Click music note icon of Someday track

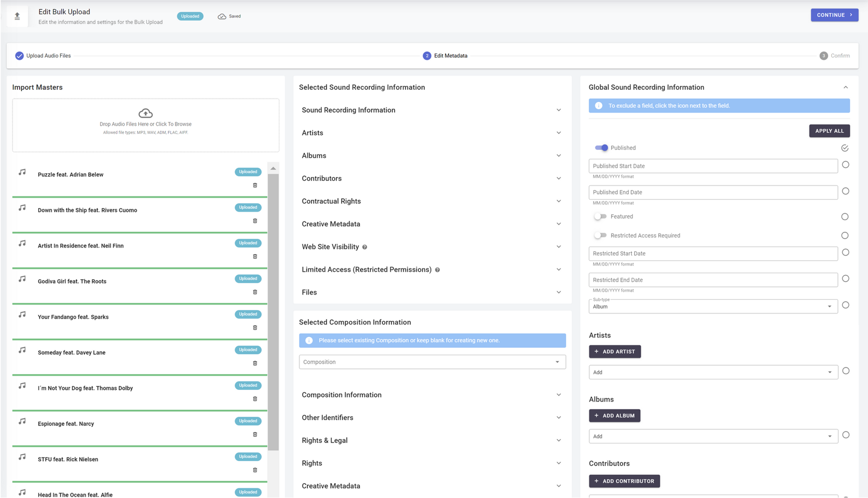pyautogui.click(x=22, y=350)
